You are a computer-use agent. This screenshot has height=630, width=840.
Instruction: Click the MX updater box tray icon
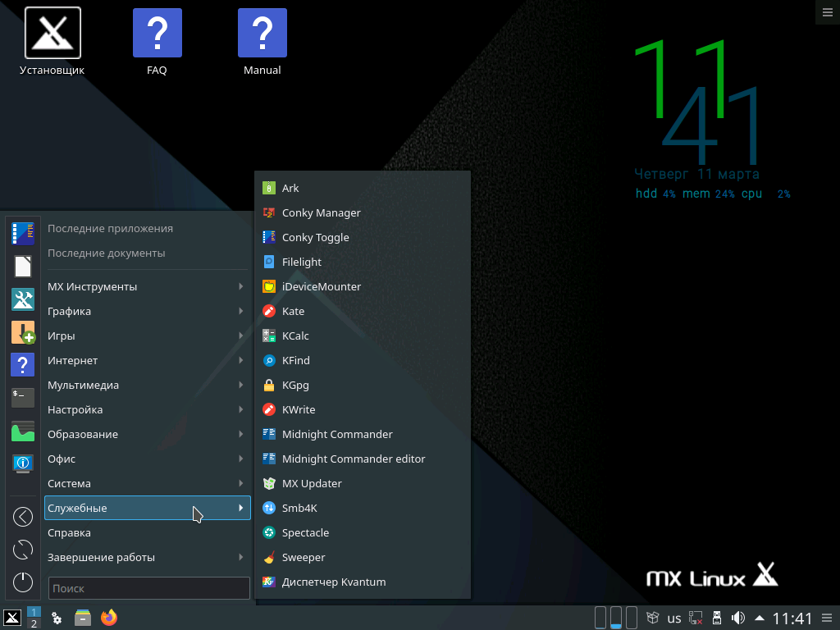[x=652, y=618]
